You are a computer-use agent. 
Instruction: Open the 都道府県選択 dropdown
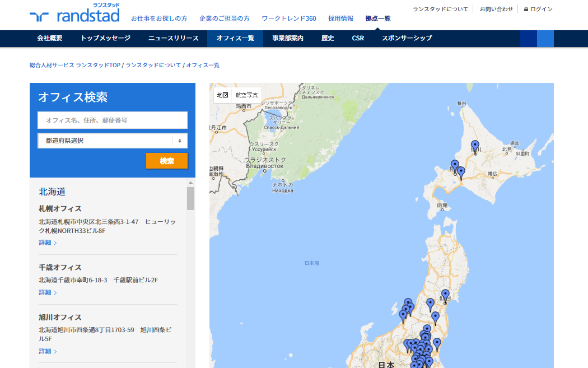click(x=113, y=141)
